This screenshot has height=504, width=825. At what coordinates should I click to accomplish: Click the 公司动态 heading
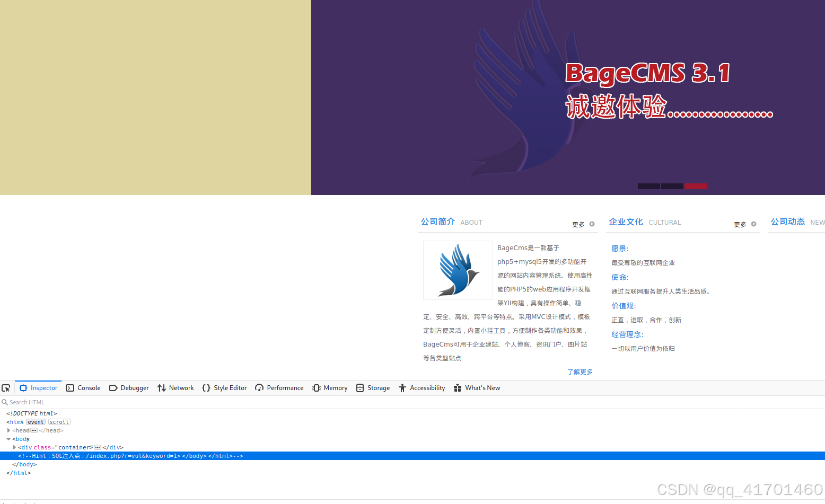[x=788, y=222]
